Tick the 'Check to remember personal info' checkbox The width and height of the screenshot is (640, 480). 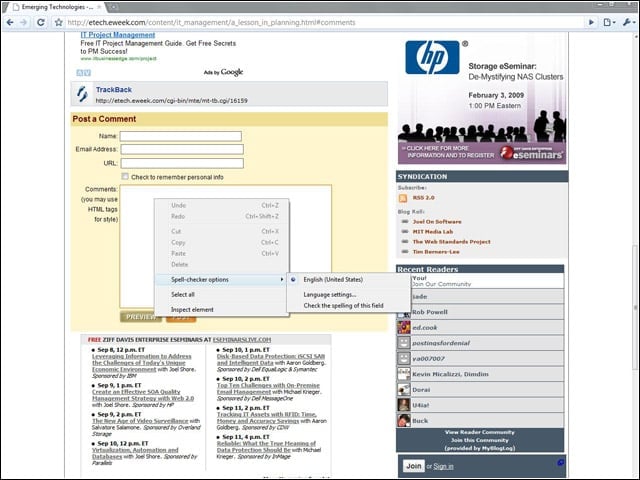point(125,176)
